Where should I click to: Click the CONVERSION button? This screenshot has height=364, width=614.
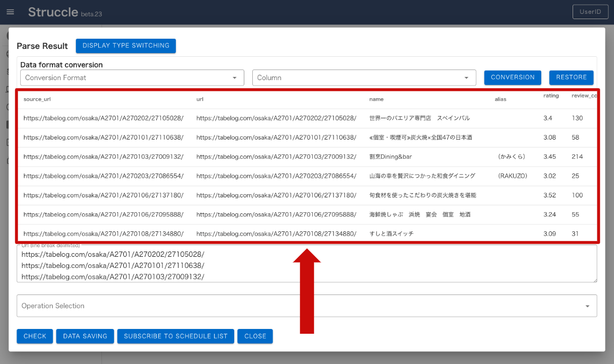pyautogui.click(x=512, y=77)
